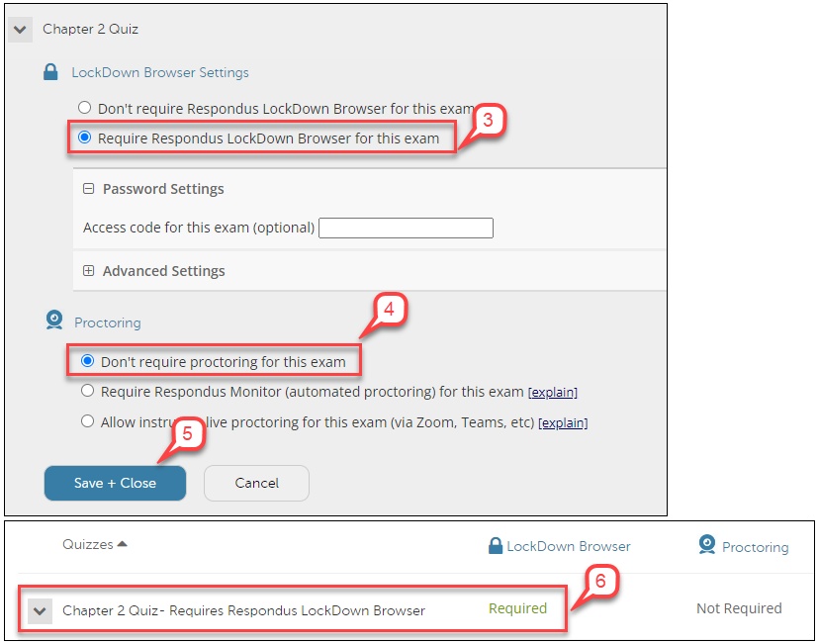Click the Proctoring column header text
Screen dimensions: 818x644
pos(755,547)
